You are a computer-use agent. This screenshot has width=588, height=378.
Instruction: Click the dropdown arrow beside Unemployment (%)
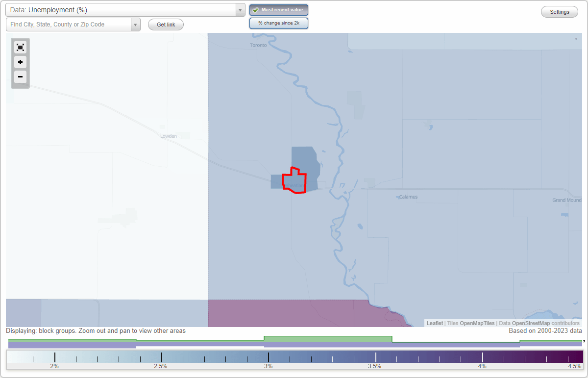coord(240,9)
